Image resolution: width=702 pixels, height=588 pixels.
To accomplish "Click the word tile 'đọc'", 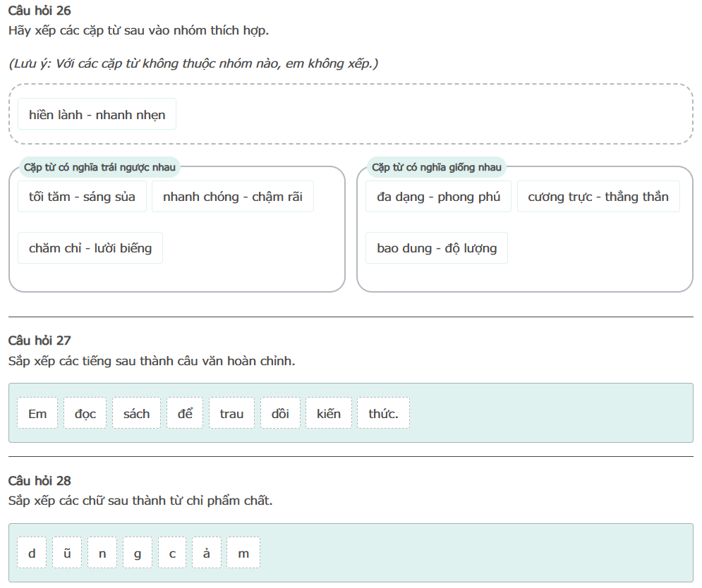I will click(85, 414).
